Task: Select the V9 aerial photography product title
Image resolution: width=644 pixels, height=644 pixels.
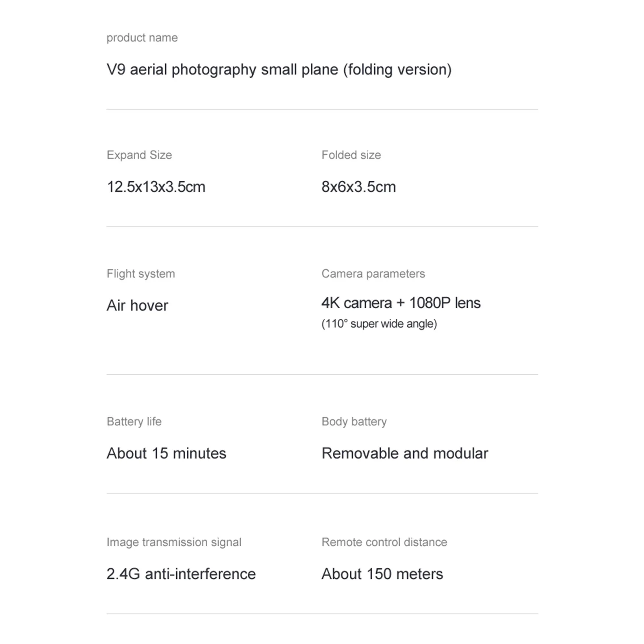Action: 279,70
